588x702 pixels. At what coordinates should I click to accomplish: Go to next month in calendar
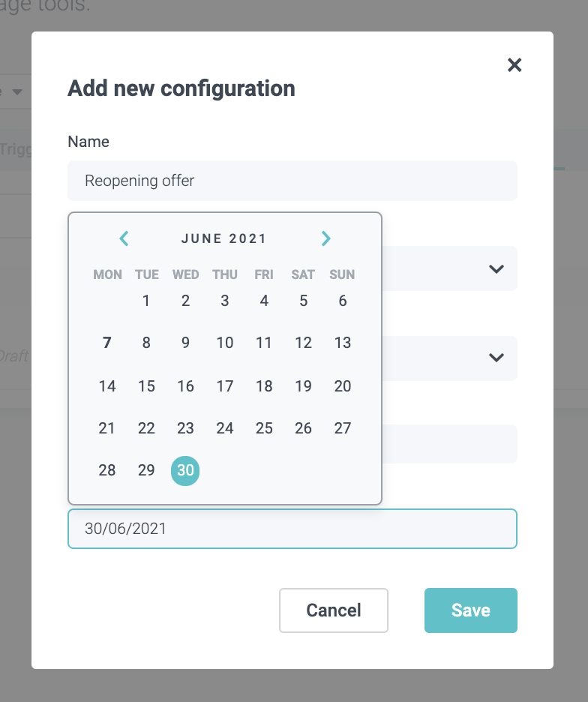pyautogui.click(x=325, y=238)
